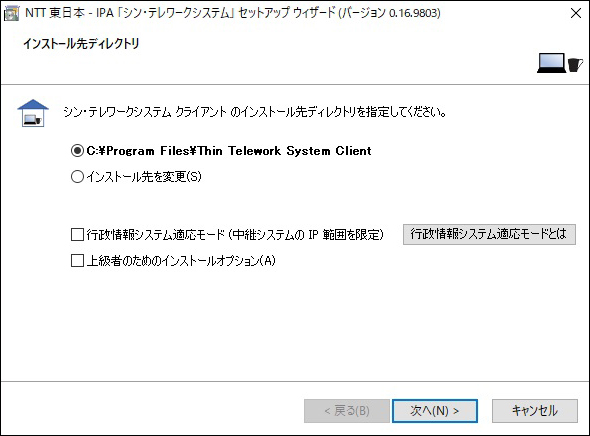Click the window title text NTT 東日本 - IPA
The image size is (590, 436).
point(70,13)
